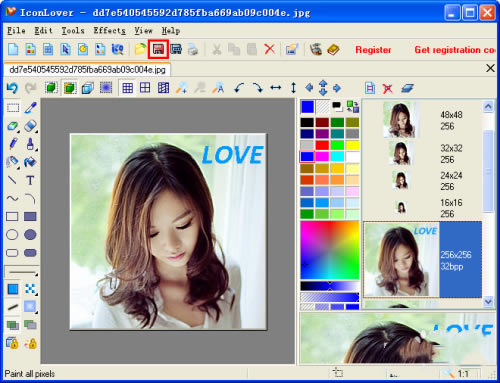Screen dimensions: 500x383
Task: Select the T text tool
Action: tap(30, 180)
